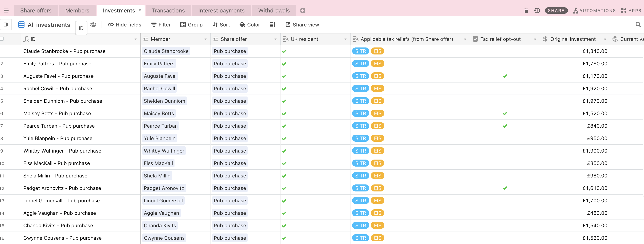Expand the Investments table dropdown
Screen dimensions: 644x244
coord(140,11)
